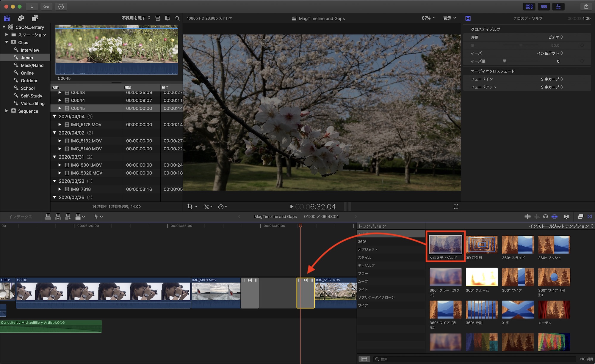Open the Keyword Editor key icon

coord(46,7)
